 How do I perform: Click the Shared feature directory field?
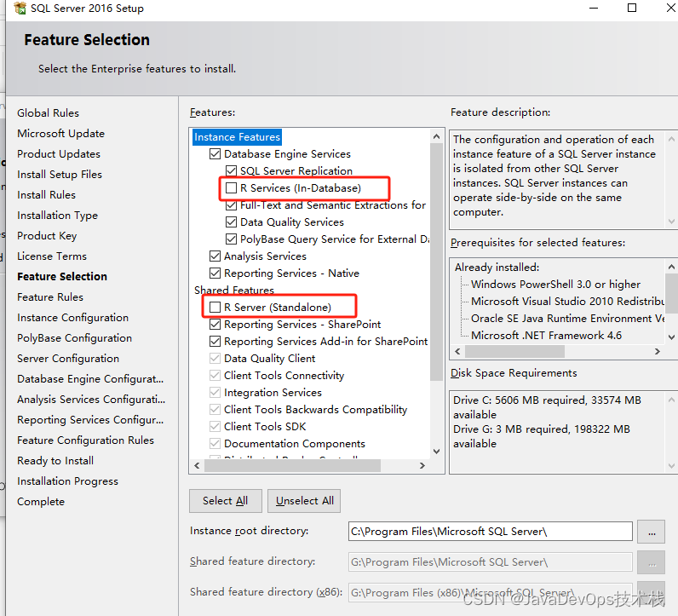coord(491,562)
